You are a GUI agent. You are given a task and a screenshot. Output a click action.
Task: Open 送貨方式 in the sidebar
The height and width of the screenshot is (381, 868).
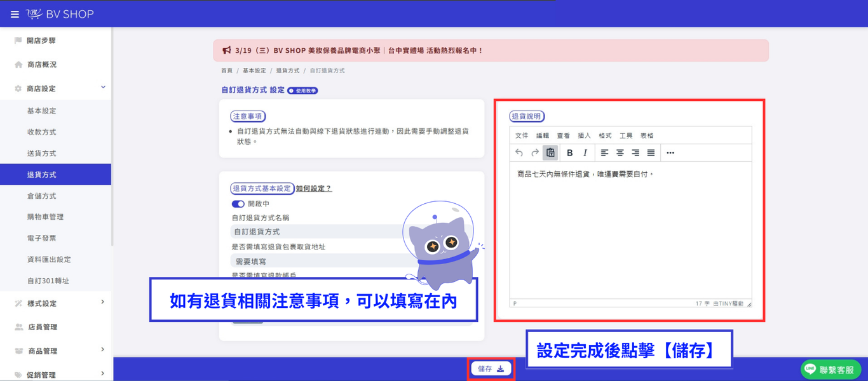[x=42, y=154]
